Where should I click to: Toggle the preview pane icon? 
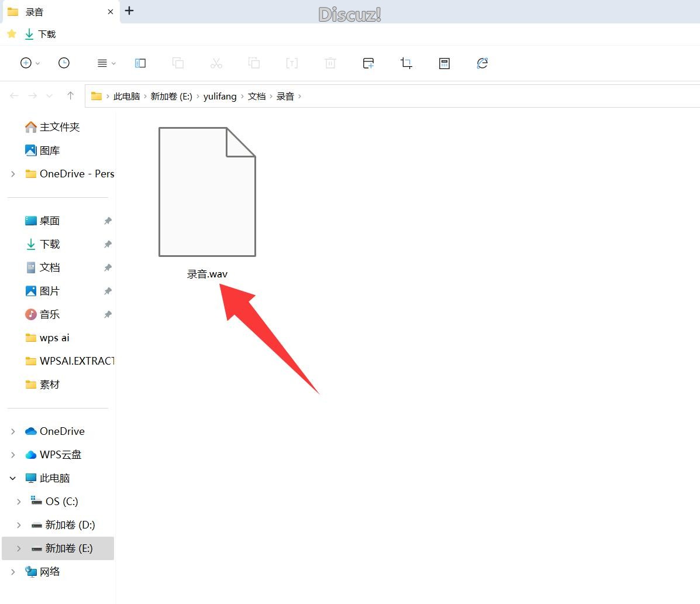click(140, 63)
